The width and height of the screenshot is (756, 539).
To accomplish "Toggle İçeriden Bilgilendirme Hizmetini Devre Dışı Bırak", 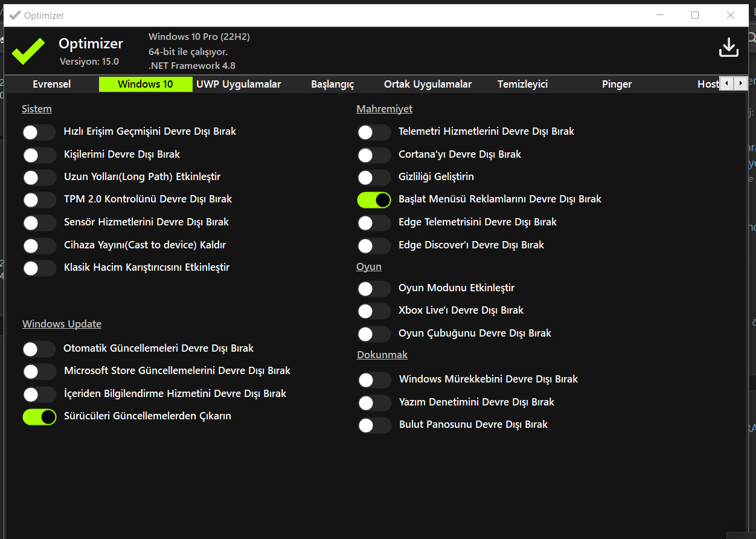I will (39, 394).
